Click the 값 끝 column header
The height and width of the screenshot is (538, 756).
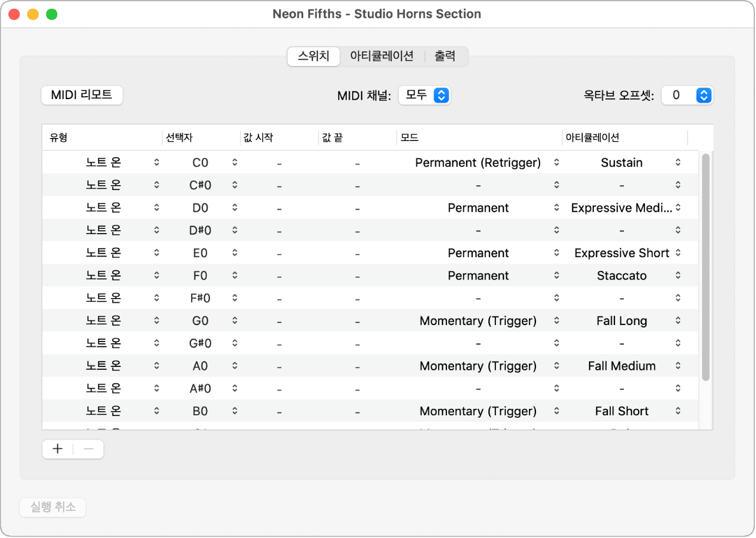point(357,137)
